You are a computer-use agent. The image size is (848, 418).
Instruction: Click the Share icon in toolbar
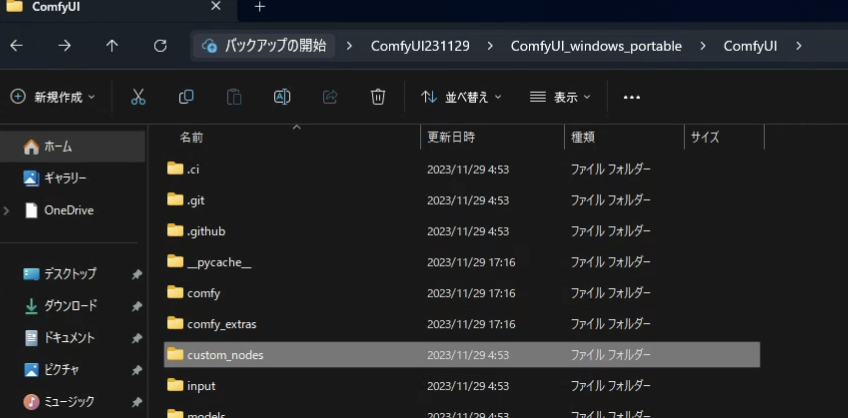pyautogui.click(x=330, y=97)
